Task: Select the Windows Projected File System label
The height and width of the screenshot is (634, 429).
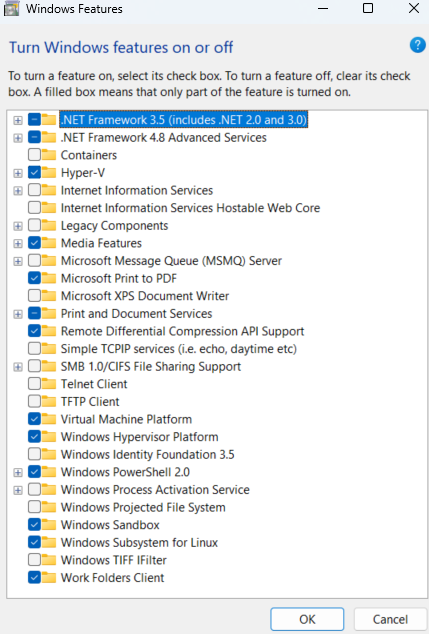Action: pyautogui.click(x=143, y=507)
